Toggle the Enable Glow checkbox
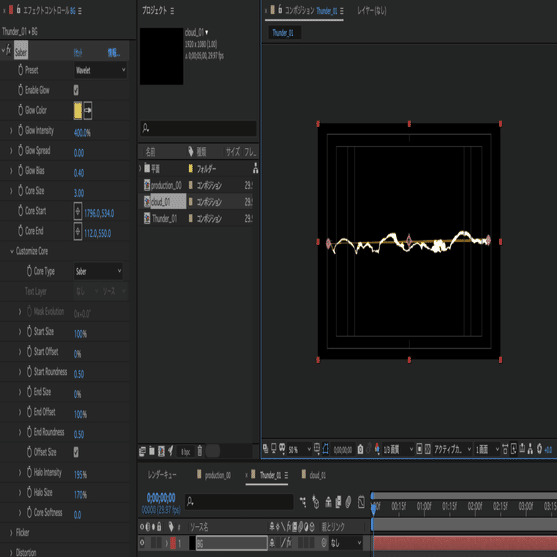The height and width of the screenshot is (557, 557). pyautogui.click(x=76, y=90)
